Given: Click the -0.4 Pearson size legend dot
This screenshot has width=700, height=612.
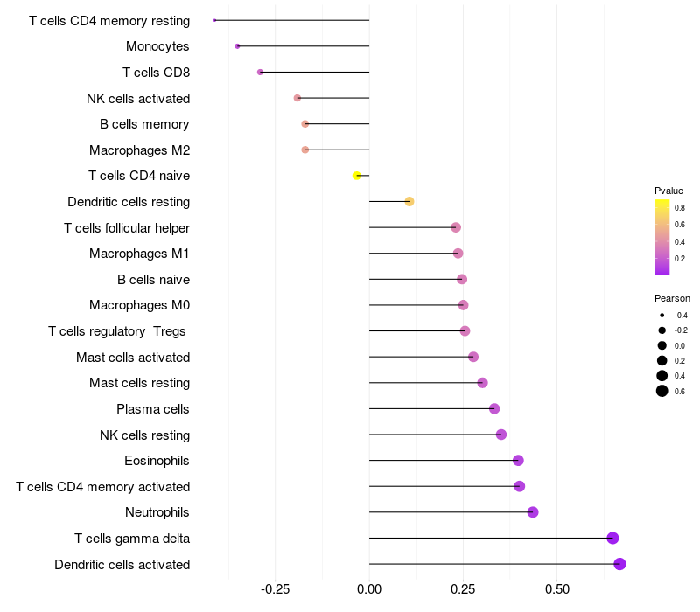Looking at the screenshot, I should [x=662, y=316].
